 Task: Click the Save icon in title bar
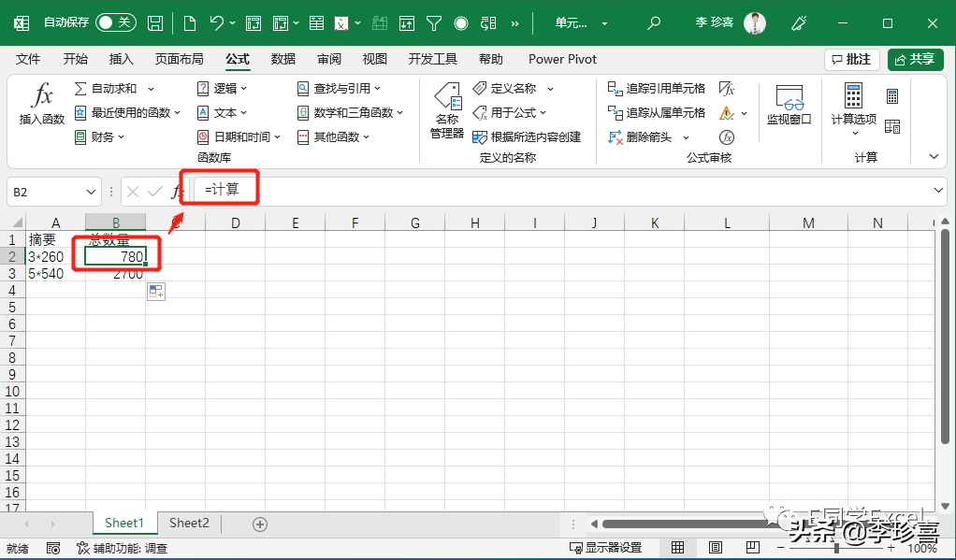(155, 22)
